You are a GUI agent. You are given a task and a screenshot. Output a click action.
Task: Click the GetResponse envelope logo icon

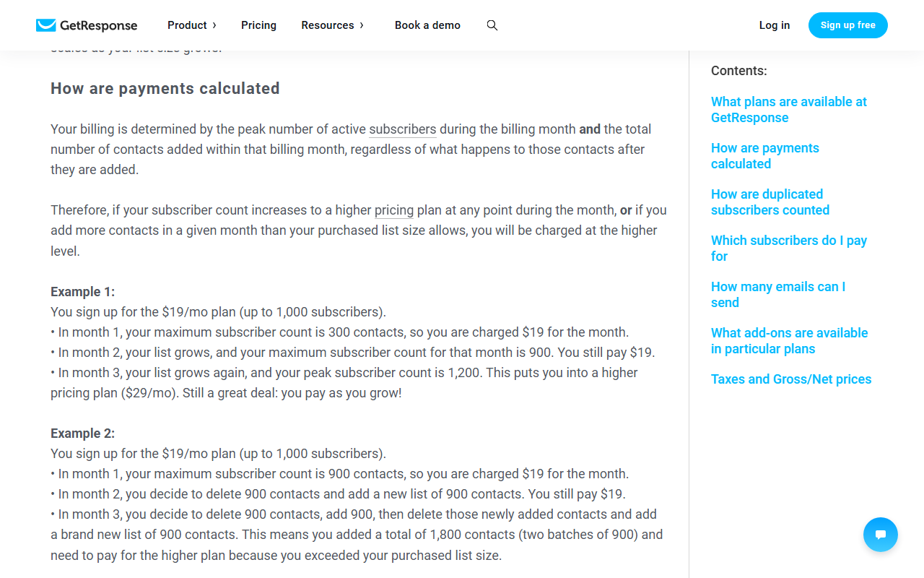(x=45, y=25)
